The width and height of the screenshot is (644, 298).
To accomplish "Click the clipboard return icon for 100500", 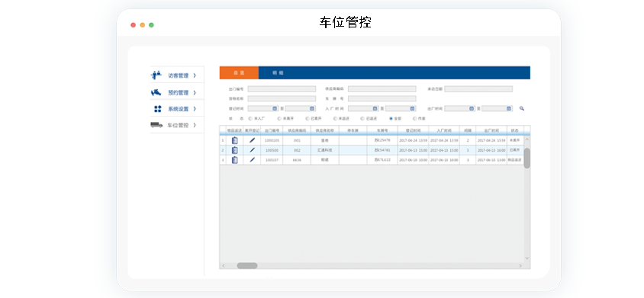I will coord(234,150).
